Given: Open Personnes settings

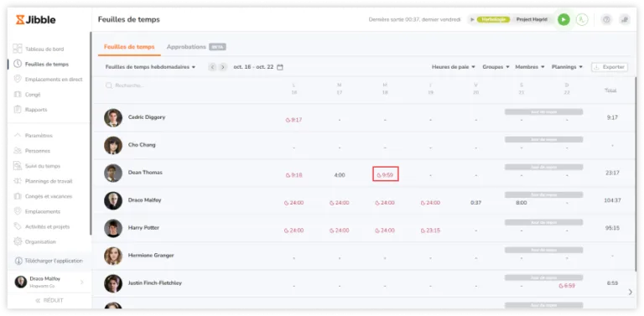Looking at the screenshot, I should tap(32, 151).
